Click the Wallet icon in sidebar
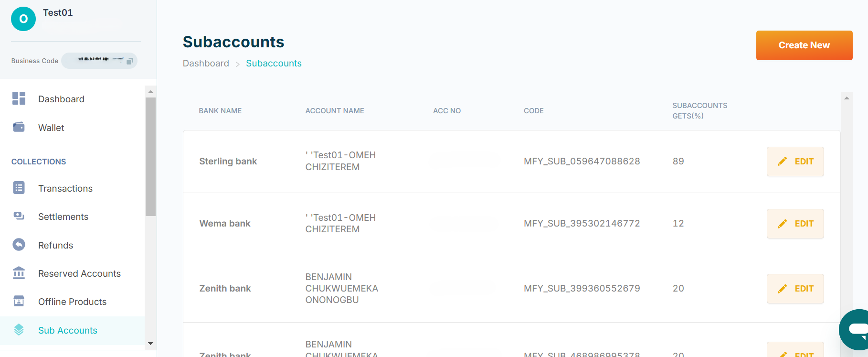Viewport: 868px width, 357px height. 19,127
